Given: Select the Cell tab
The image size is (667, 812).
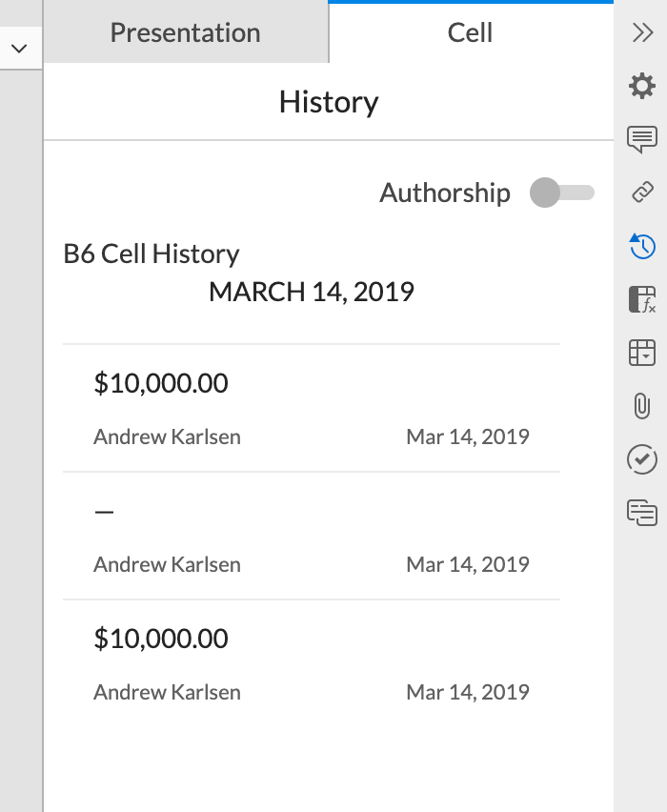Looking at the screenshot, I should (x=470, y=32).
